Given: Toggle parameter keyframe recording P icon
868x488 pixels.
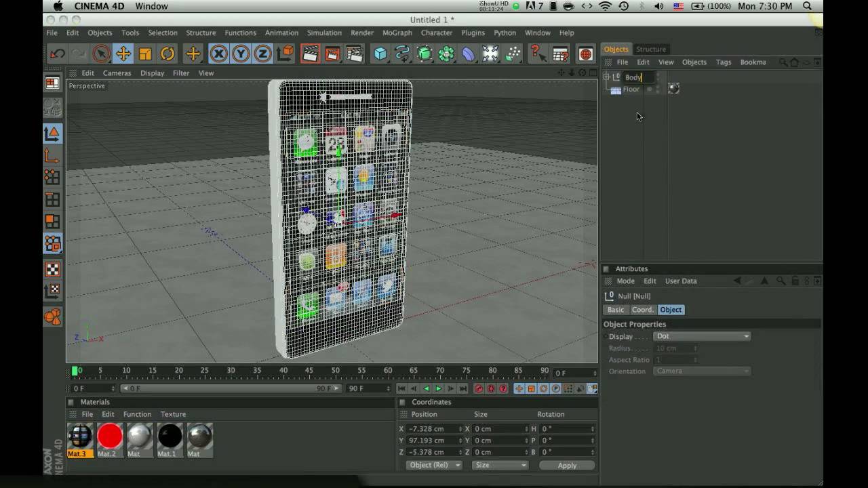Looking at the screenshot, I should [x=555, y=389].
